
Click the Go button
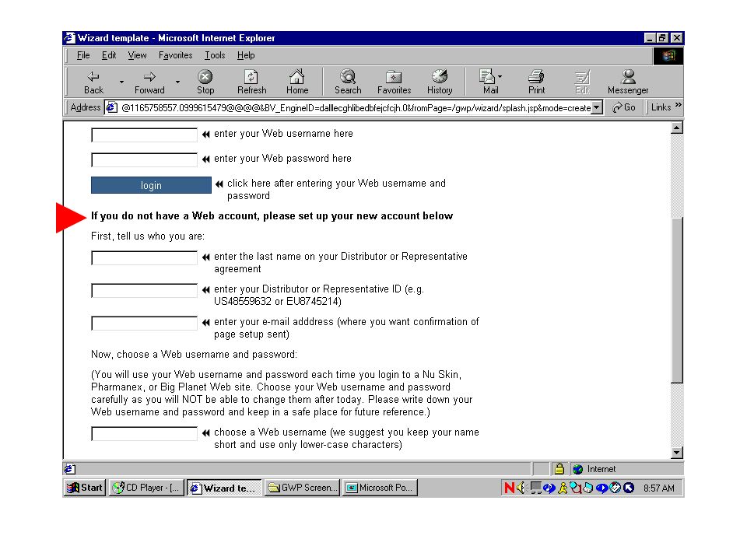[x=624, y=107]
